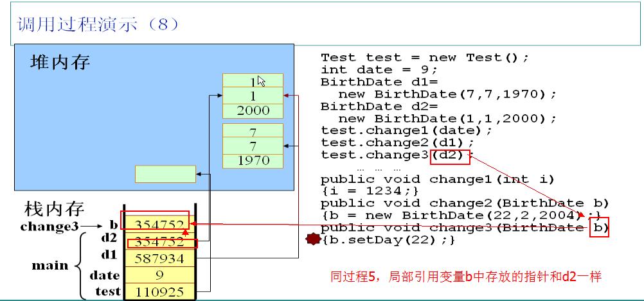Click the 栈内存 stack memory label

tap(54, 209)
